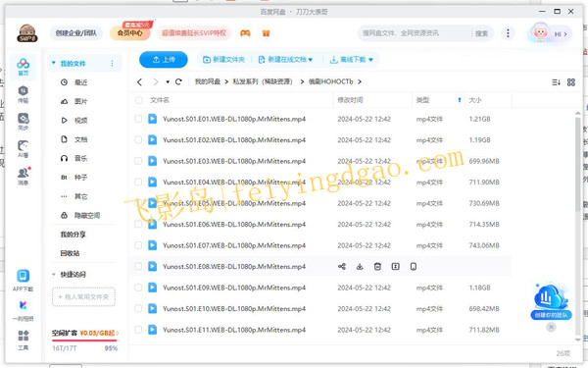Check the box for Yunost.S01.E02 file

pyautogui.click(x=138, y=140)
